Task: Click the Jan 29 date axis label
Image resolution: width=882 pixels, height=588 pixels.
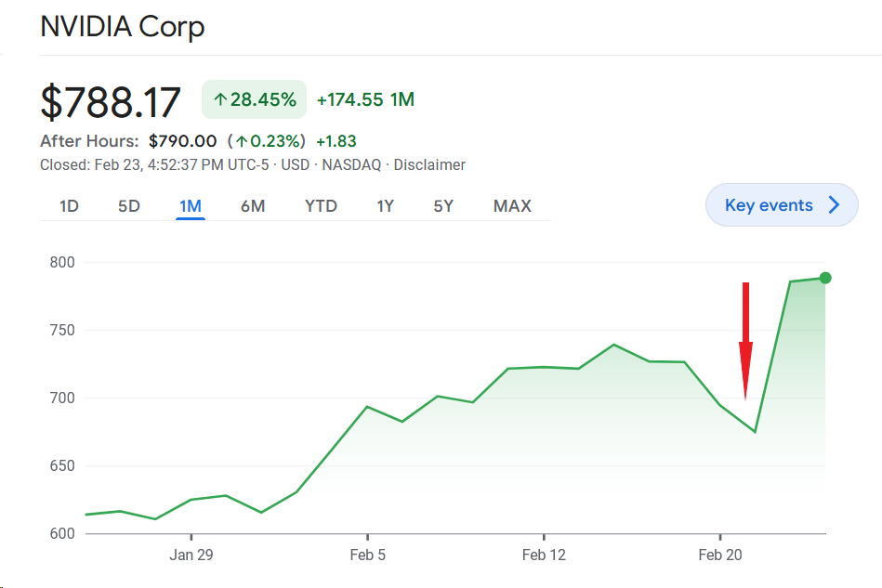Action: pyautogui.click(x=191, y=555)
